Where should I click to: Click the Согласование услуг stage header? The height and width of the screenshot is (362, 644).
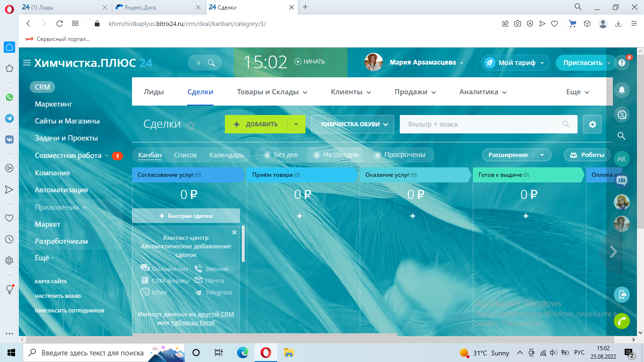point(188,175)
